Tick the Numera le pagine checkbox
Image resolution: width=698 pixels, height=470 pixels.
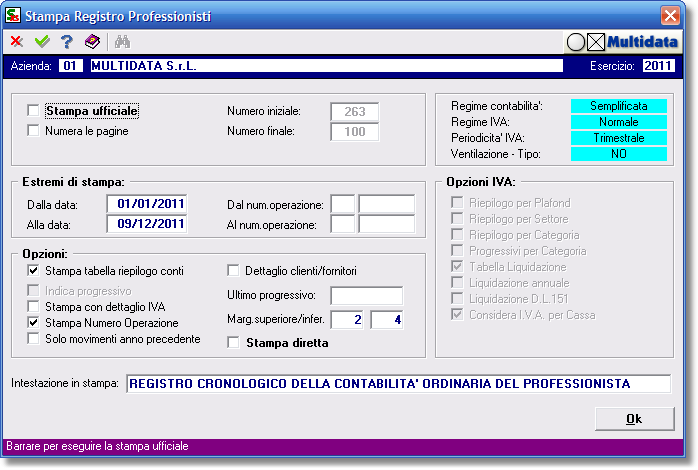point(33,130)
